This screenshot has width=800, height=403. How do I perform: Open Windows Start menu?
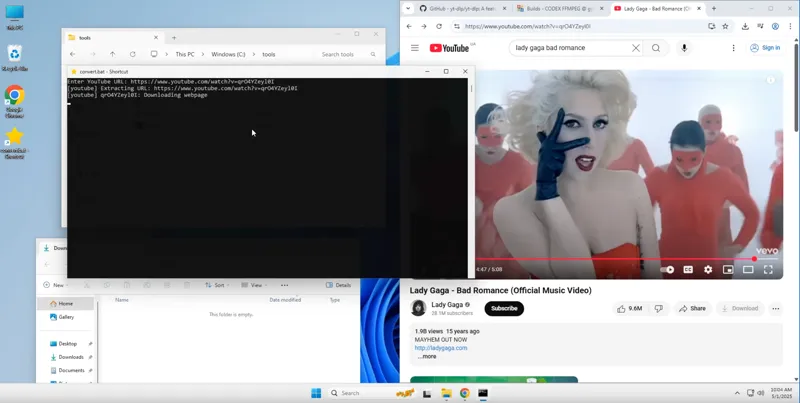[x=316, y=393]
